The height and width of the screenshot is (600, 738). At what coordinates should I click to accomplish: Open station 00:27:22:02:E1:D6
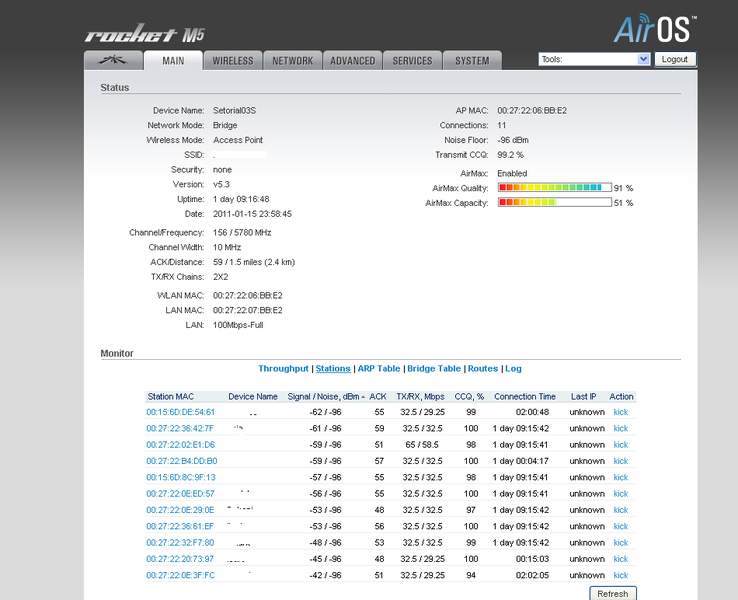click(x=180, y=445)
